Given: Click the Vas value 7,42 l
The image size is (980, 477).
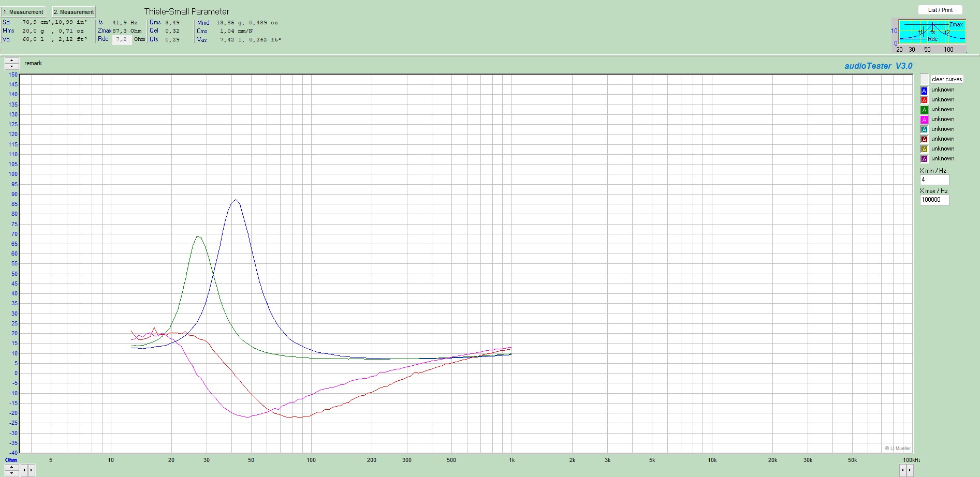Looking at the screenshot, I should point(231,40).
